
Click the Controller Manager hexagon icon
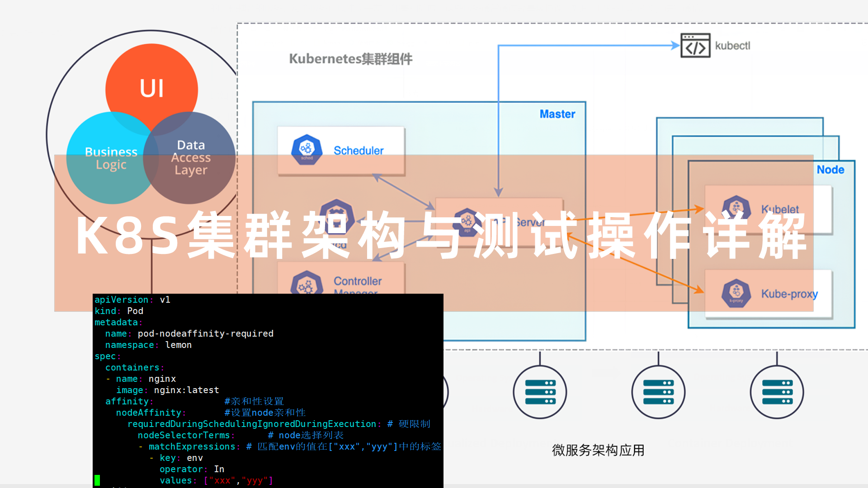(307, 284)
